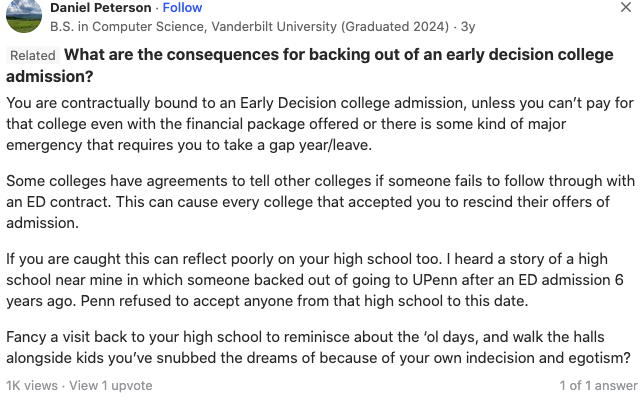
Task: Click the "Related" label badge
Action: pyautogui.click(x=33, y=55)
